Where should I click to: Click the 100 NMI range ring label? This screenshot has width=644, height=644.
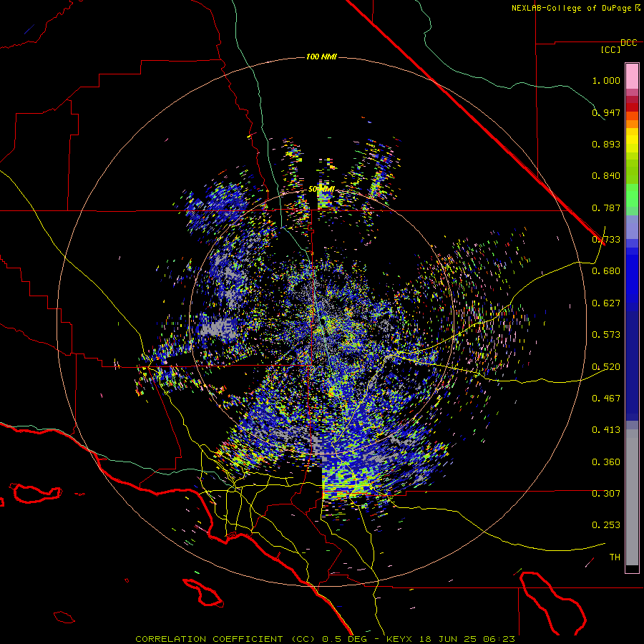[x=321, y=57]
